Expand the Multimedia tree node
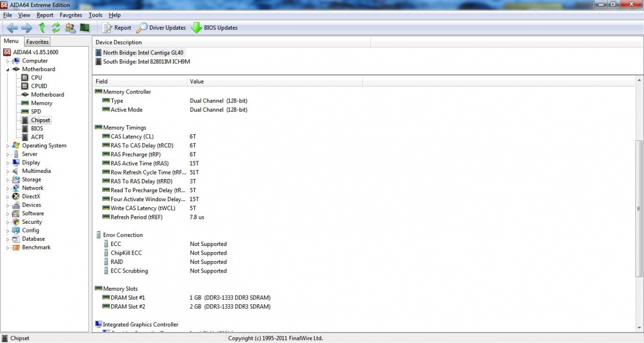The width and height of the screenshot is (644, 343). [x=8, y=171]
